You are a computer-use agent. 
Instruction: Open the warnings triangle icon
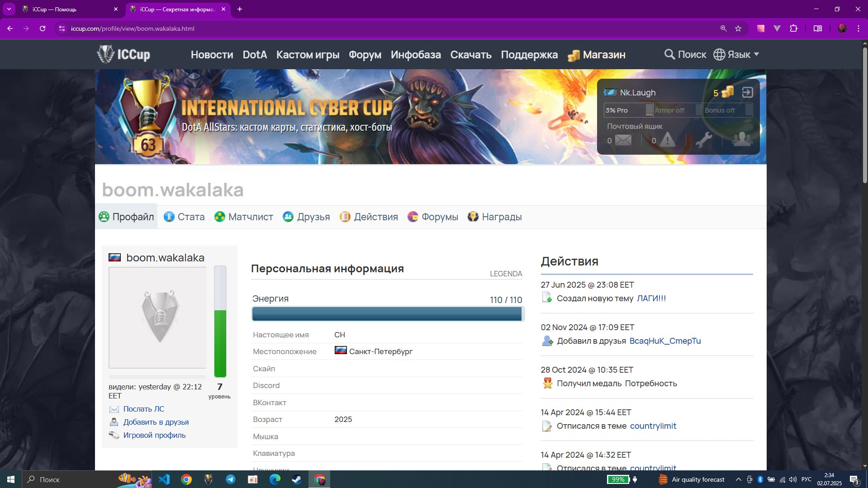[667, 140]
